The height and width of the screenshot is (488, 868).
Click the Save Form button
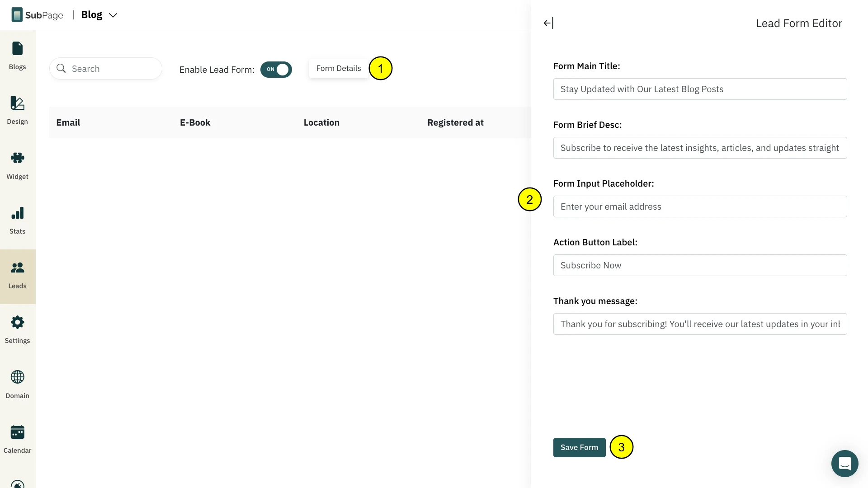coord(579,447)
